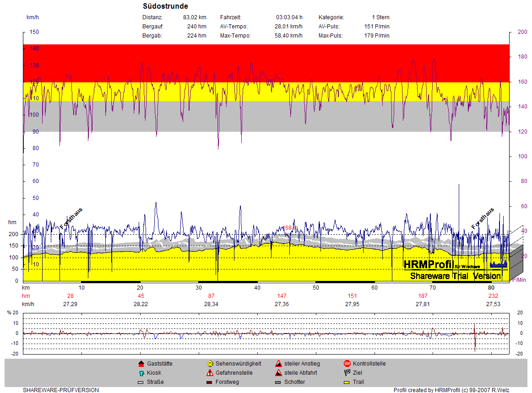Click the Forstweg color swatch in legend

[210, 382]
